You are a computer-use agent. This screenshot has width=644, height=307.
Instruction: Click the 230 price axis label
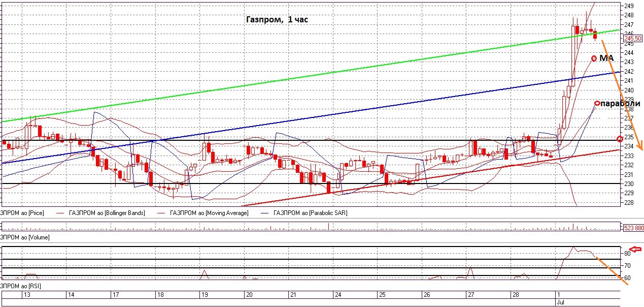pos(629,184)
